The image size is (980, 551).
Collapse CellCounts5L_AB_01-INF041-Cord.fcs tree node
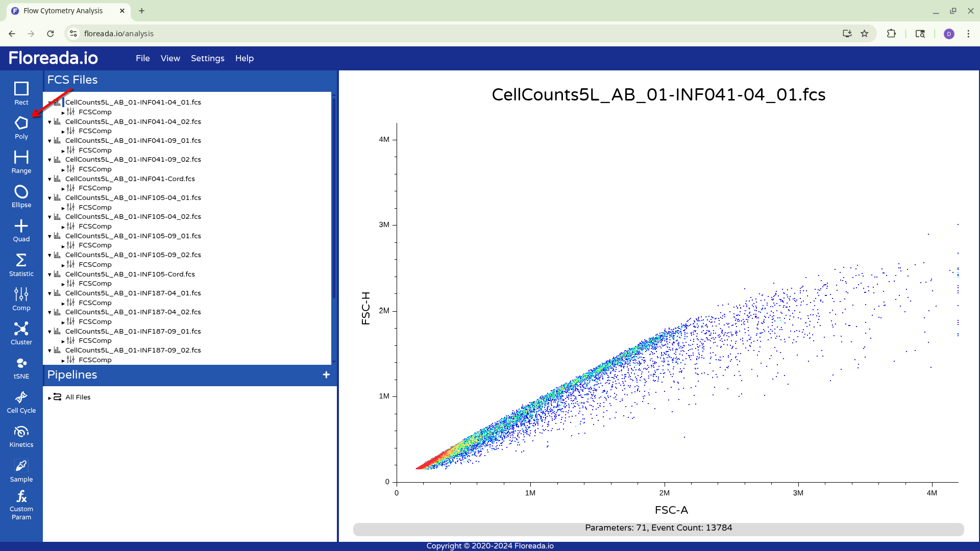(50, 179)
